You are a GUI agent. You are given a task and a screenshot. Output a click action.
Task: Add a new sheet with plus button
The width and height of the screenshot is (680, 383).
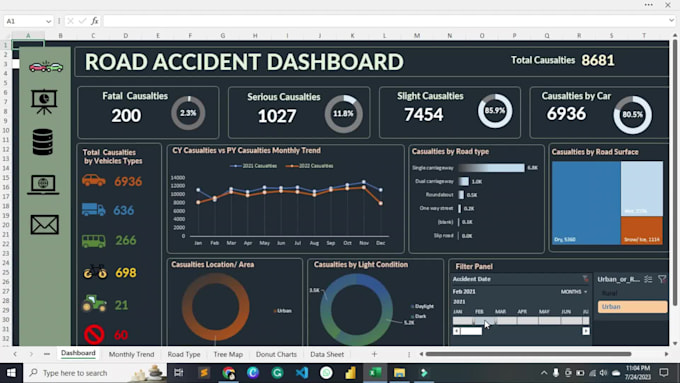[374, 354]
